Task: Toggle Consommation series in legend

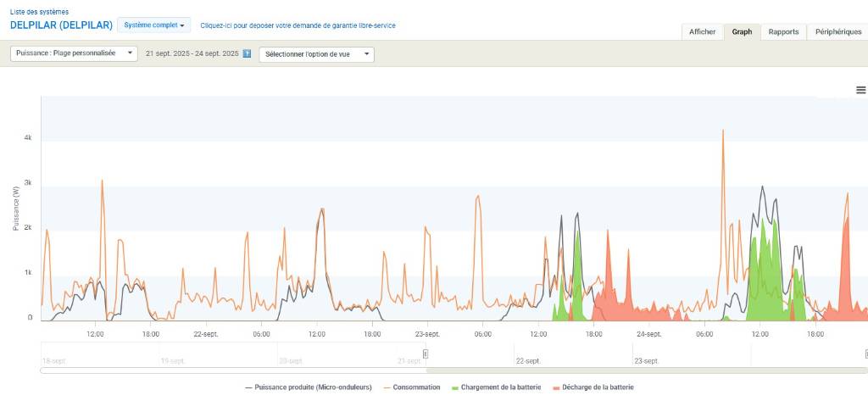Action: click(x=412, y=387)
